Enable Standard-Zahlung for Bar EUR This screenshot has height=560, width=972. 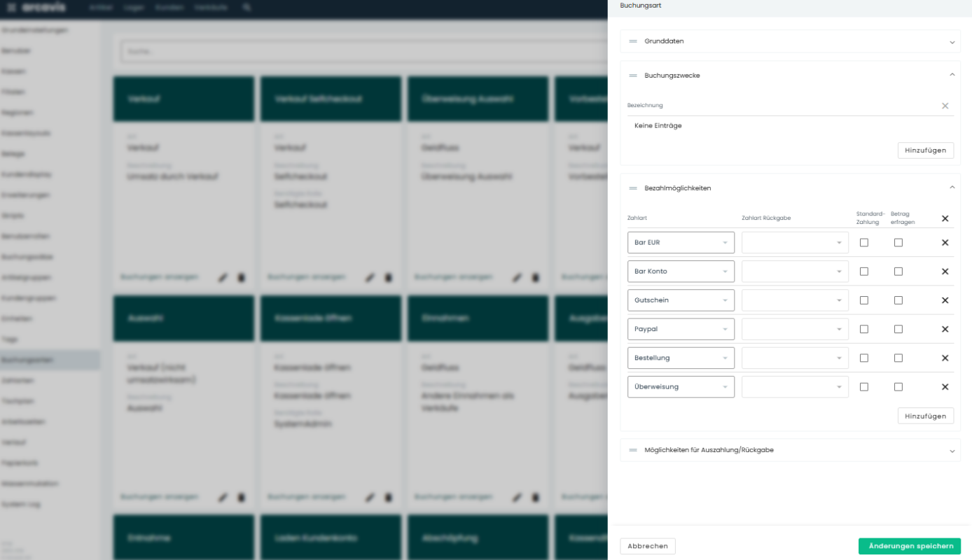(863, 243)
